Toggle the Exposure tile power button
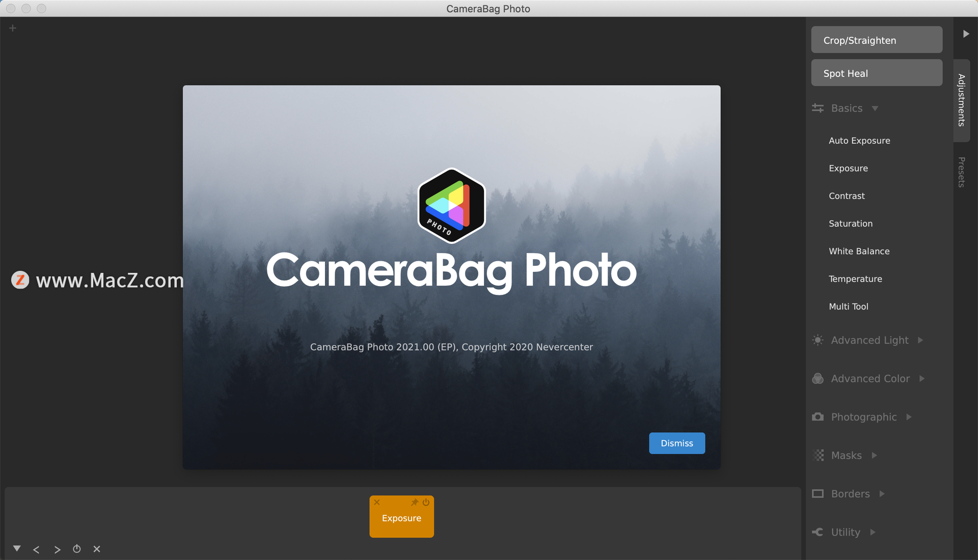This screenshot has height=560, width=978. pyautogui.click(x=426, y=502)
